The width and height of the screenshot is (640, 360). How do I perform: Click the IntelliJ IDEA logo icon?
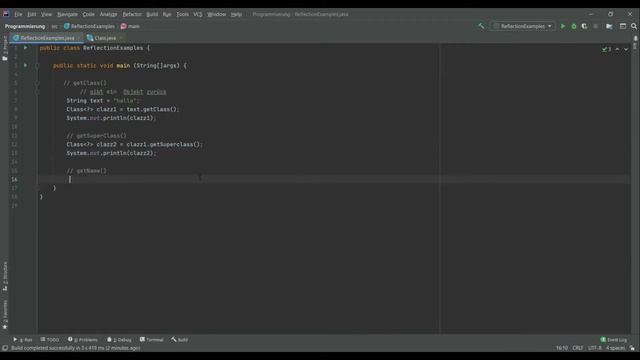click(6, 14)
